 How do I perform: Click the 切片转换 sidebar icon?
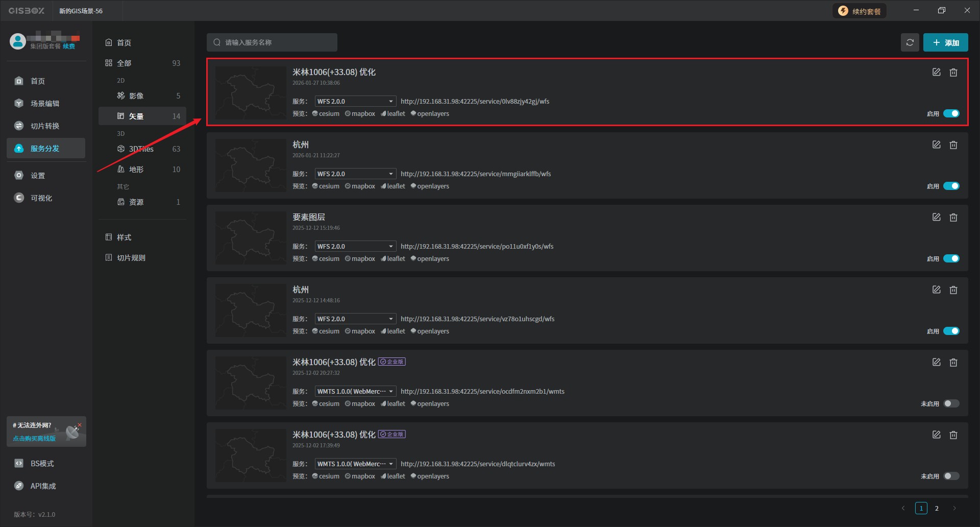(x=19, y=126)
